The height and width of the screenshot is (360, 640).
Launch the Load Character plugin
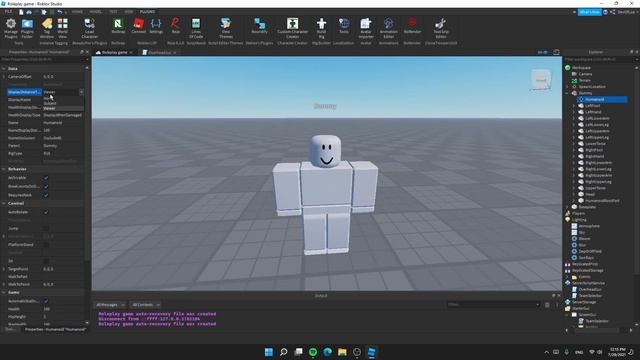pyautogui.click(x=89, y=28)
